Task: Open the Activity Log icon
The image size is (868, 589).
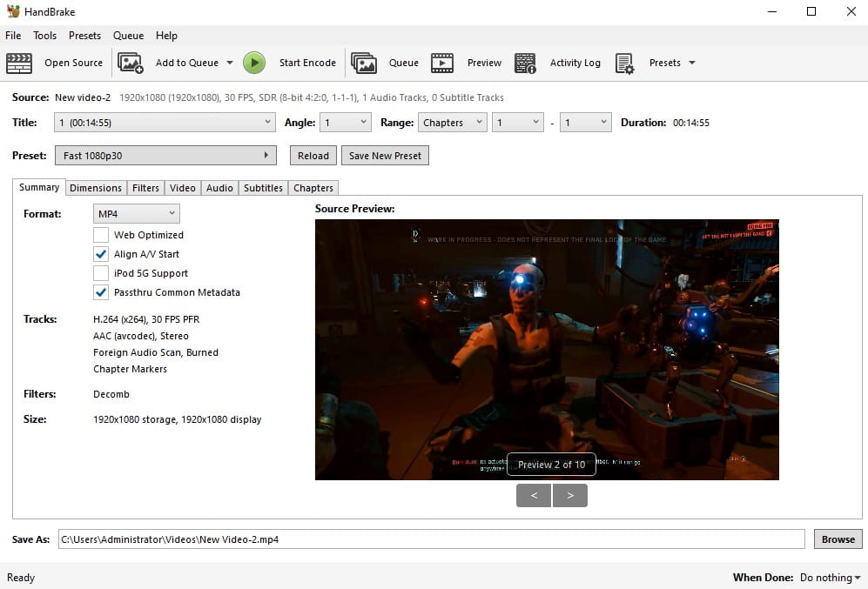Action: (x=525, y=63)
